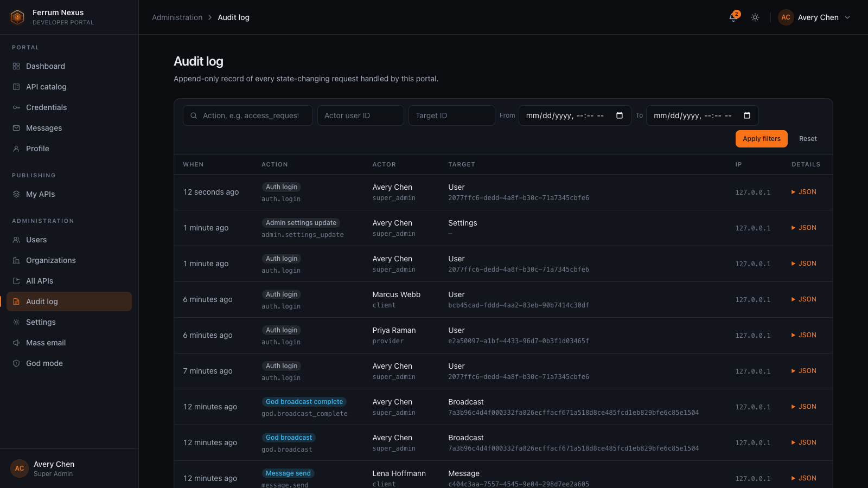Expand JSON details for Lena Hoffmann message
Screen dimensions: 868x488
click(x=804, y=478)
